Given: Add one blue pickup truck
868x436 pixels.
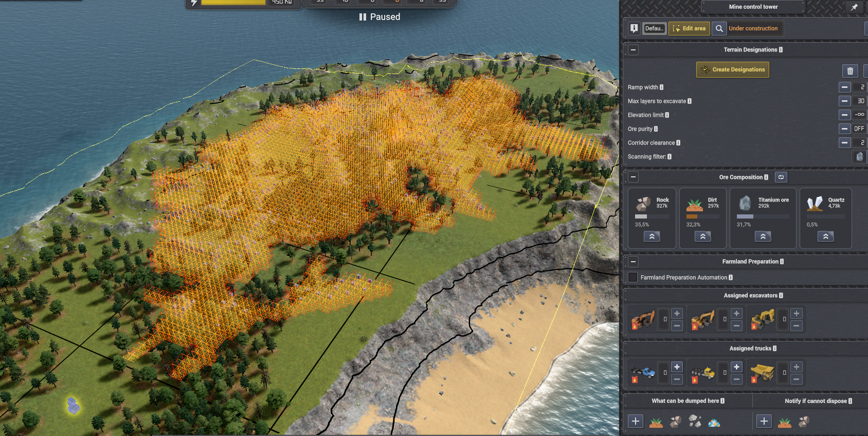Looking at the screenshot, I should coord(677,367).
